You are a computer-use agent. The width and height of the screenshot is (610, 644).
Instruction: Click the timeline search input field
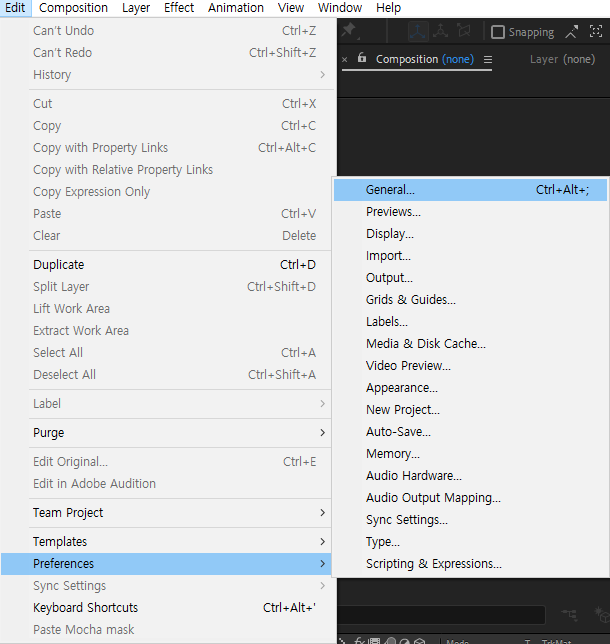pos(441,615)
